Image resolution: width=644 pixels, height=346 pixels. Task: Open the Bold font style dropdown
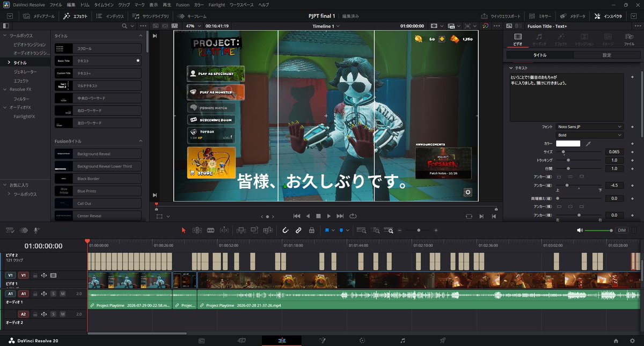589,135
